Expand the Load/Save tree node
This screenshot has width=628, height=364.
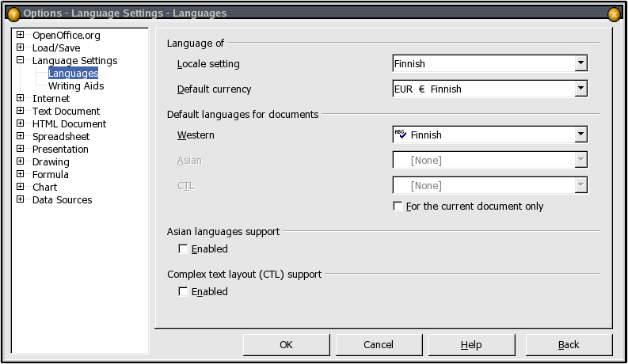click(20, 47)
